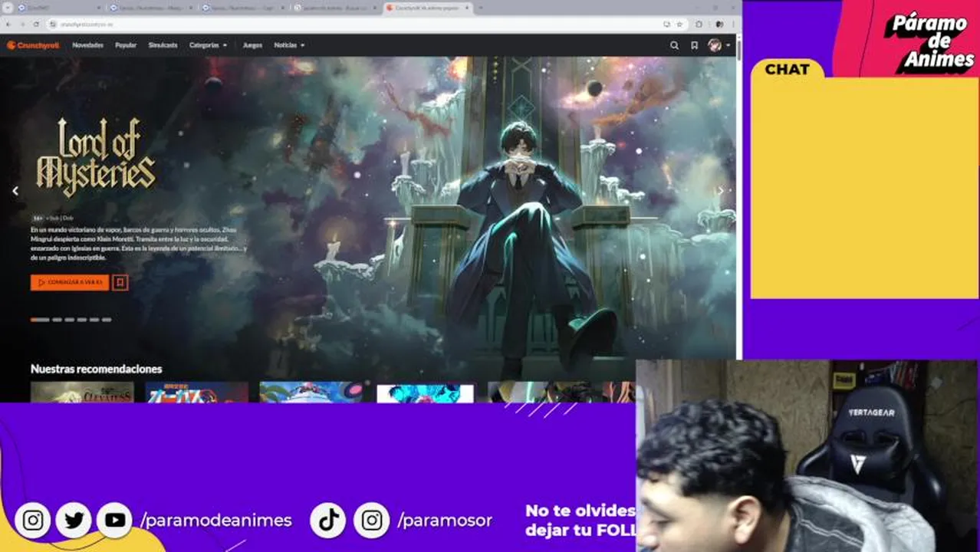This screenshot has width=980, height=552.
Task: Expand the Categorías dropdown
Action: coord(208,45)
